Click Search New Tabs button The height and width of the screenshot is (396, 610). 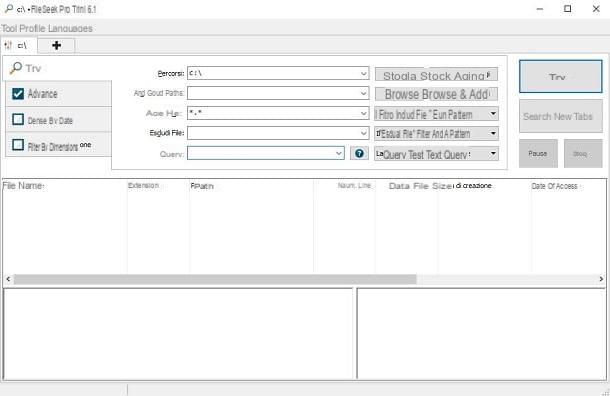click(561, 116)
